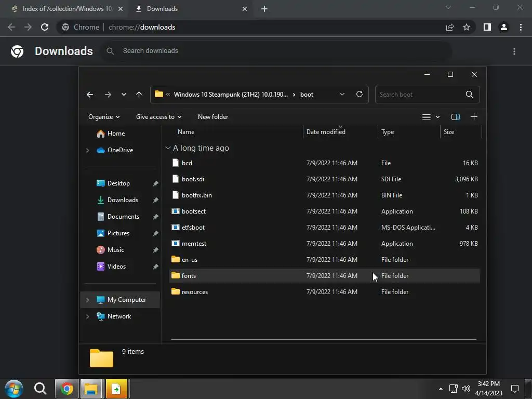
Task: Create a New folder
Action: [x=213, y=117]
